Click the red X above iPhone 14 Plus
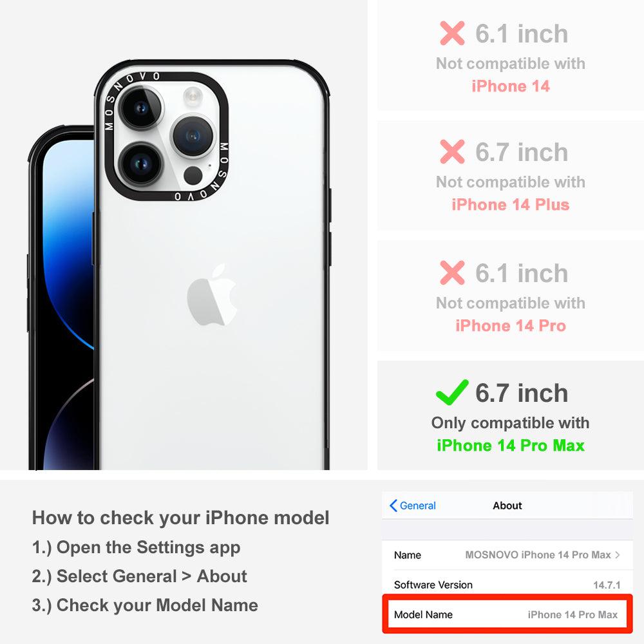 click(x=452, y=151)
